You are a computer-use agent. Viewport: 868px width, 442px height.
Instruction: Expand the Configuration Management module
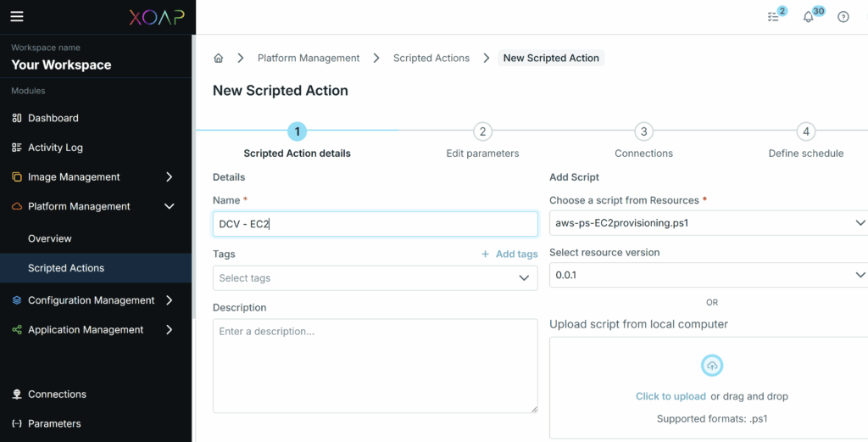(169, 300)
